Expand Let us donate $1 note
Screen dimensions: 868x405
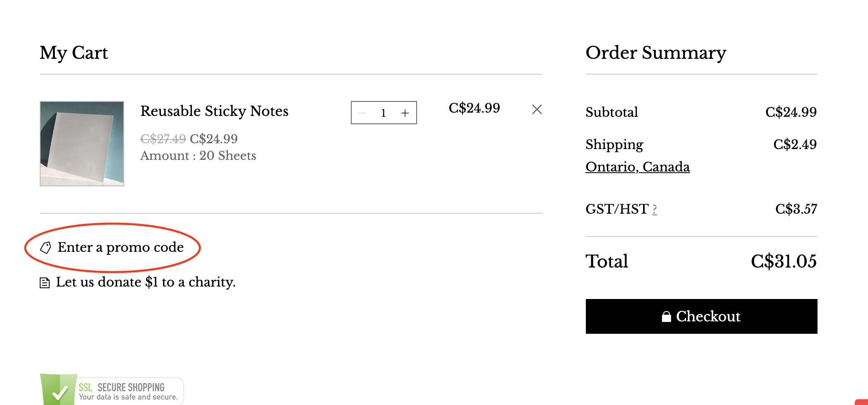click(x=146, y=282)
